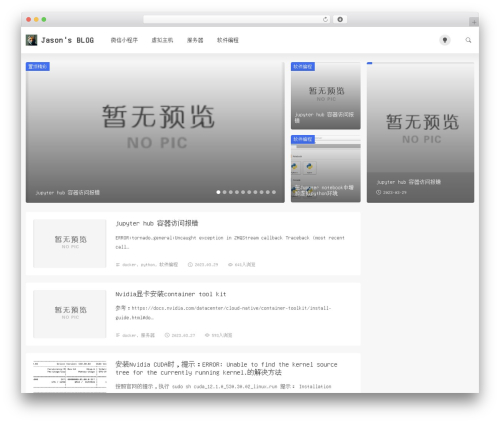
Task: Click 2023.03.29 date in Jupyter hub post
Action: 206,265
